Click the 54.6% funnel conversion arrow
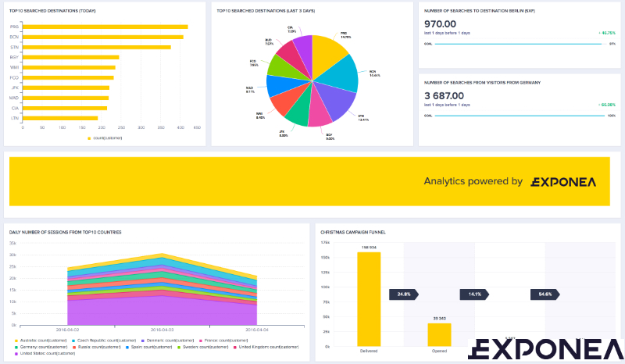Viewport: 625px width, 364px height. coord(545,294)
